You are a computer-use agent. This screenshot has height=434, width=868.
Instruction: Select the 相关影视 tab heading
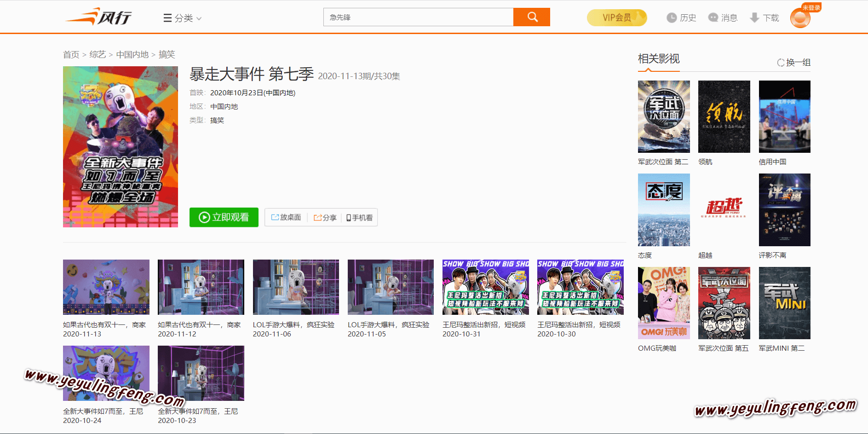659,59
